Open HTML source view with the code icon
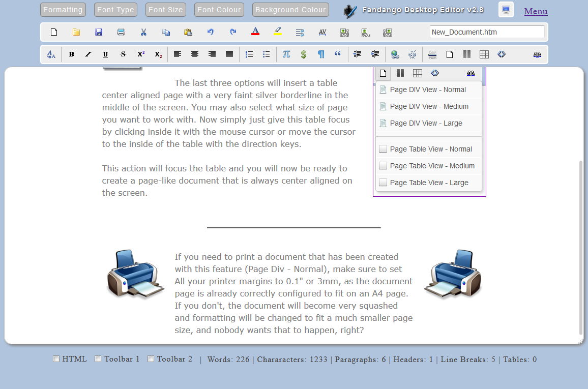Image resolution: width=588 pixels, height=389 pixels. (x=501, y=54)
